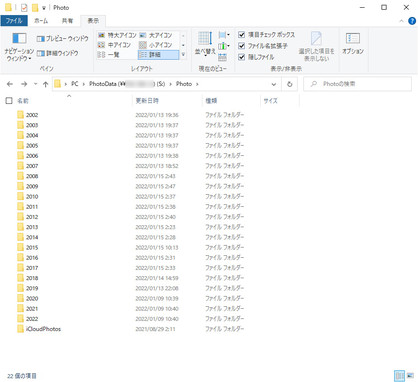This screenshot has width=418, height=382.
Task: Expand the chevron after PC in address bar
Action: [x=84, y=84]
